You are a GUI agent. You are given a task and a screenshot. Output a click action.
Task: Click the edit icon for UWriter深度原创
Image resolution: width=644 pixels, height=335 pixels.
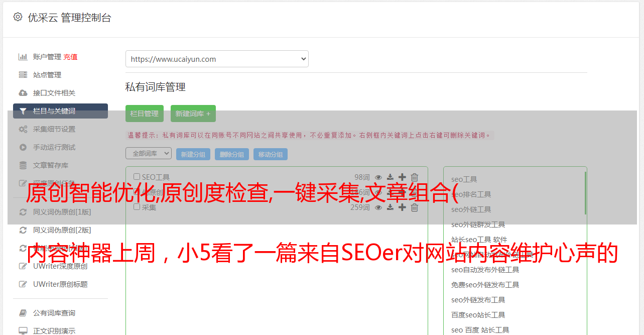click(x=23, y=266)
